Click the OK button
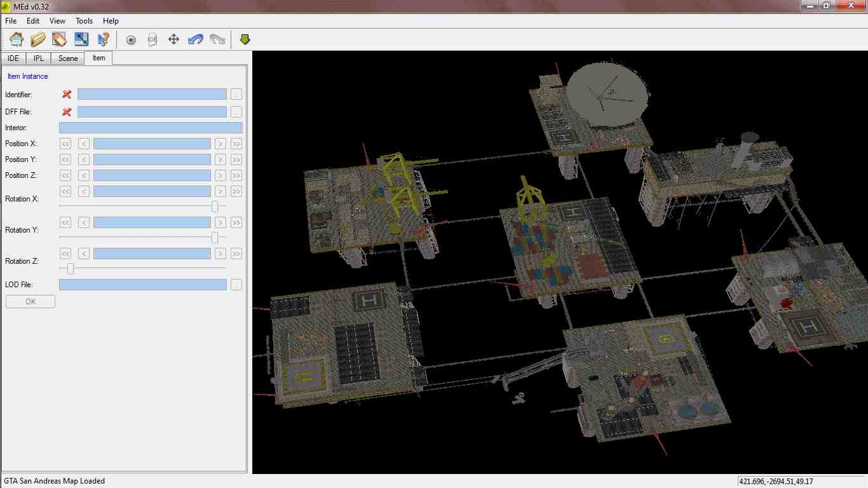The height and width of the screenshot is (488, 868). (x=31, y=302)
